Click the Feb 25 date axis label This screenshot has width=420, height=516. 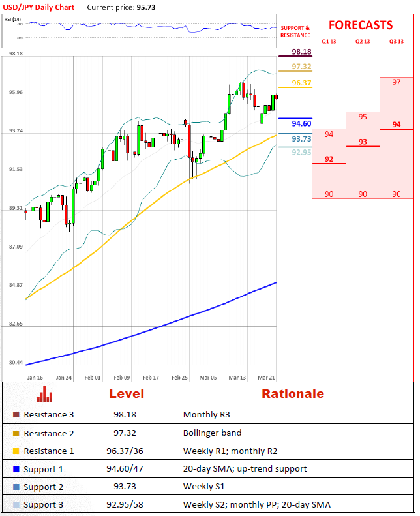click(179, 378)
